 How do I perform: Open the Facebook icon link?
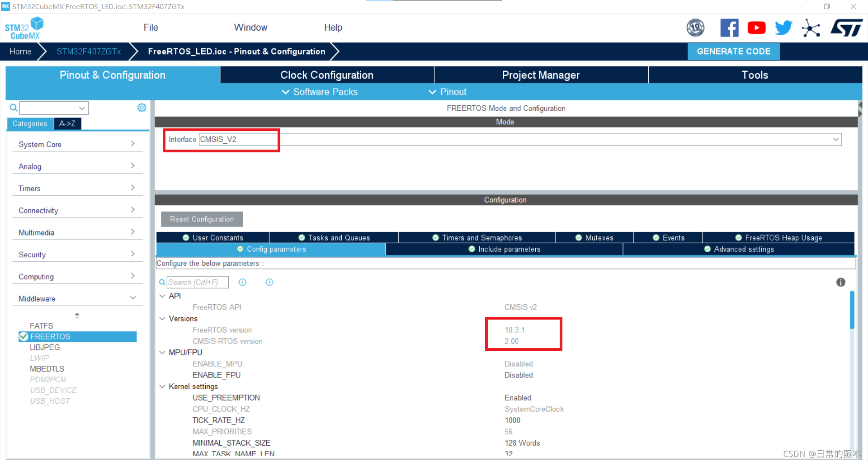coord(729,28)
